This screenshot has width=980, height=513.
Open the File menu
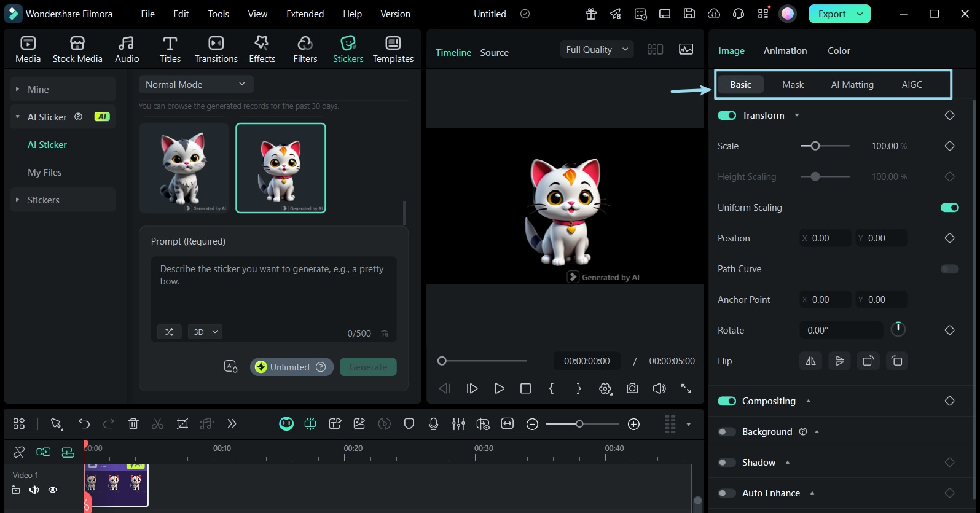[147, 14]
